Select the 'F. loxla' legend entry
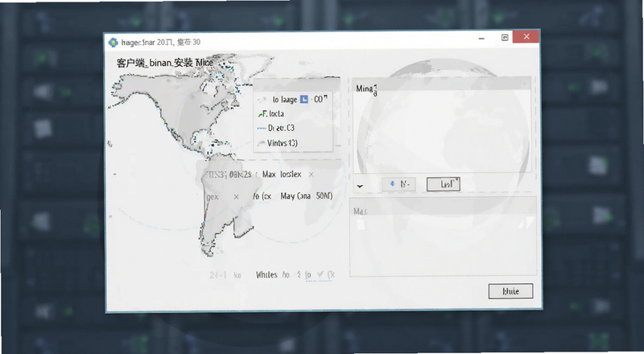644x354 pixels. click(270, 113)
